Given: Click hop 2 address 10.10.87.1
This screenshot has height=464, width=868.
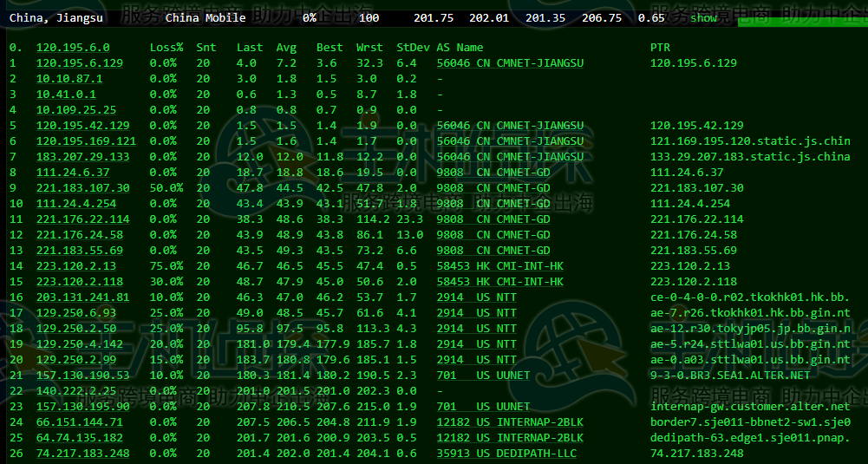Looking at the screenshot, I should [x=69, y=79].
